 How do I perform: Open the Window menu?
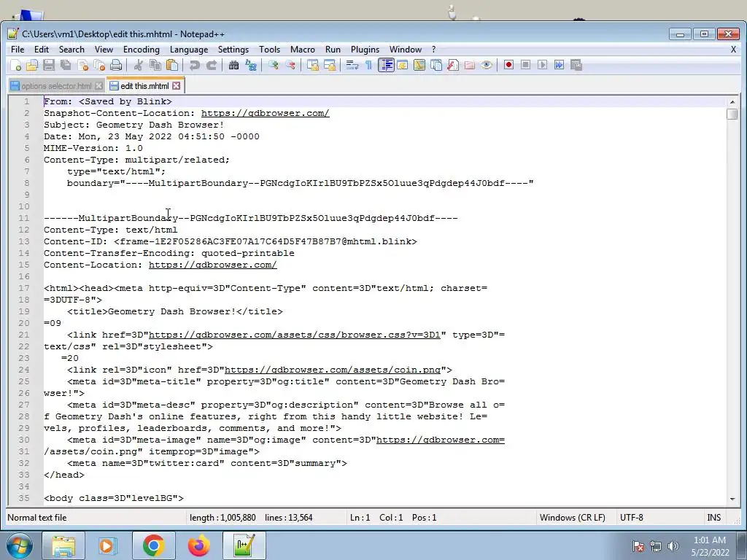(x=406, y=50)
